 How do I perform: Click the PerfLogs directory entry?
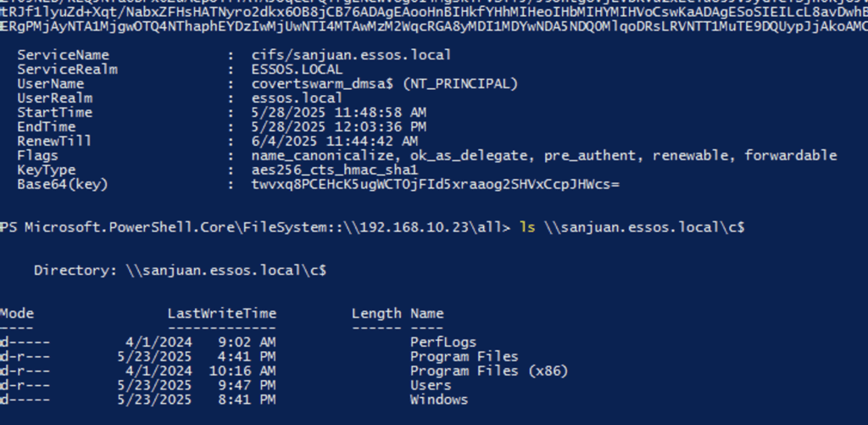[x=442, y=343]
